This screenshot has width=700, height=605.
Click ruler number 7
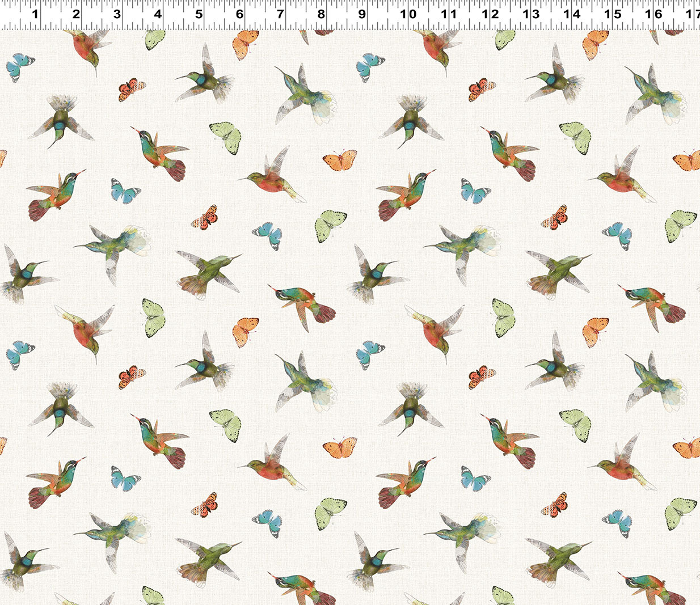click(280, 14)
